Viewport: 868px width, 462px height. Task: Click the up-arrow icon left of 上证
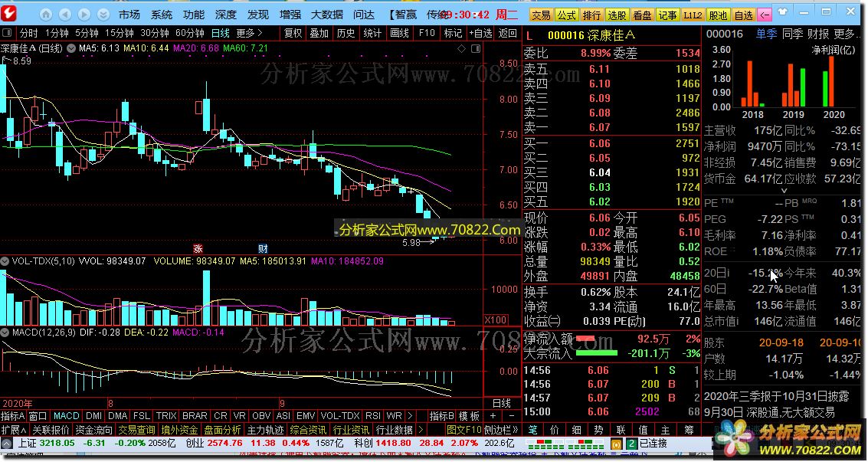click(7, 443)
